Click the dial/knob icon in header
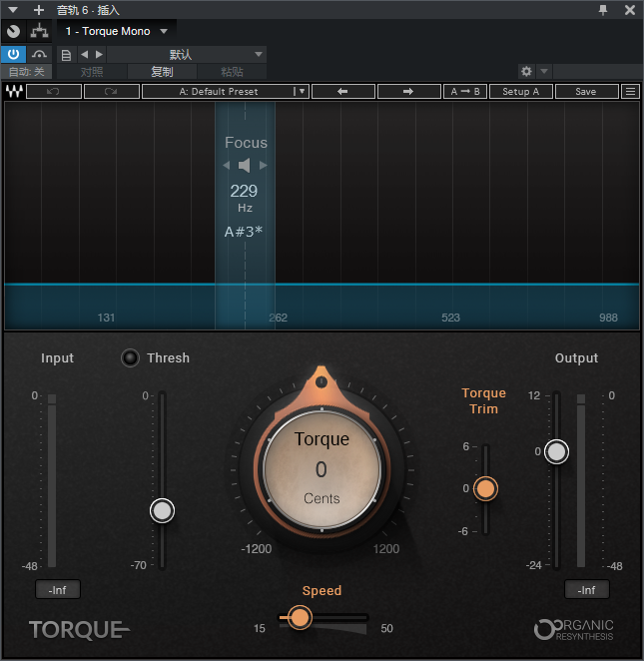 click(14, 31)
